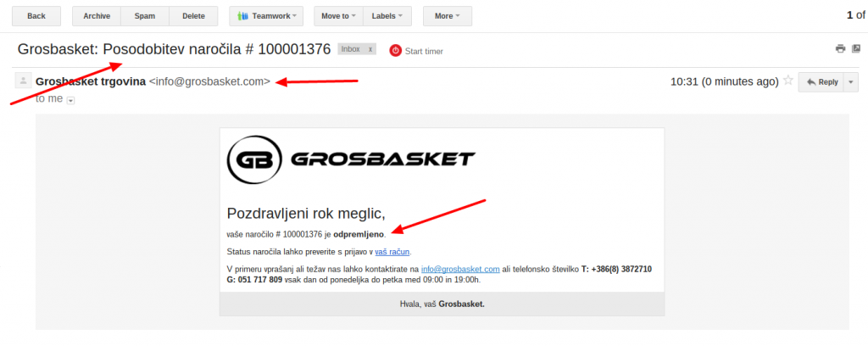The image size is (868, 346).
Task: Star this message from Grosbasket
Action: point(788,81)
